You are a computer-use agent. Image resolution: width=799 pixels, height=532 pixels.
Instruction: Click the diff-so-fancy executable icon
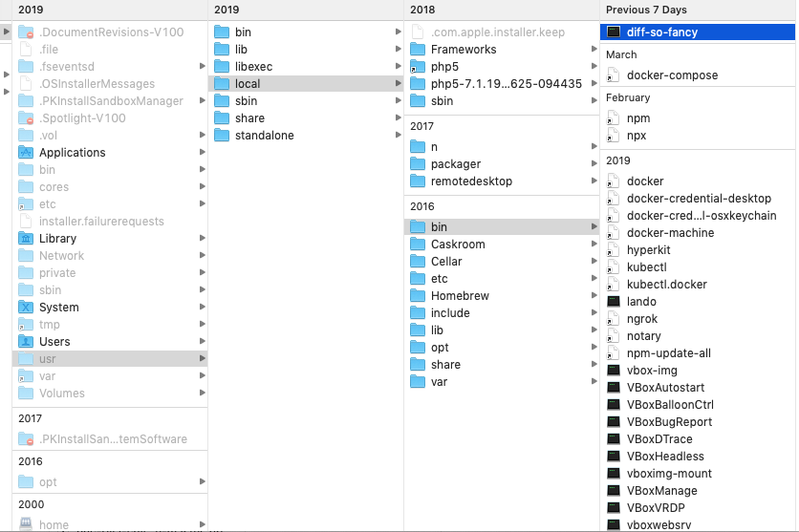(614, 32)
